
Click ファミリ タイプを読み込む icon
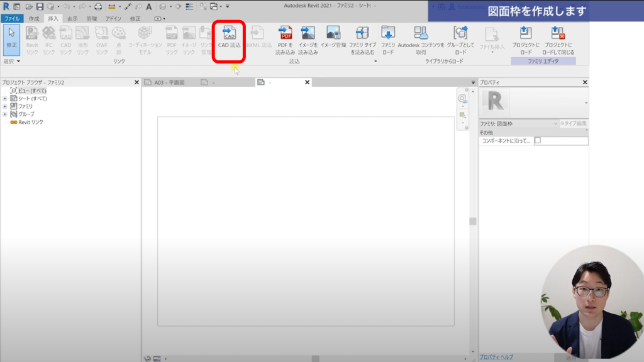pos(362,34)
